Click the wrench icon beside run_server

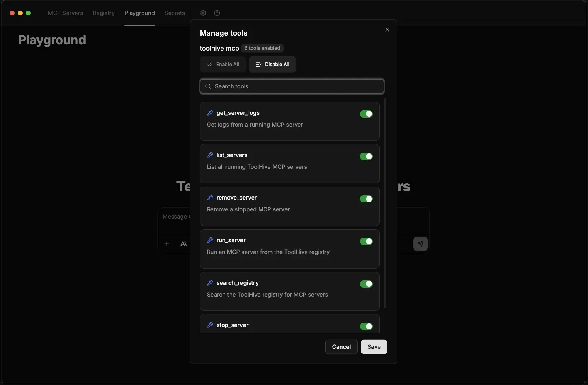[210, 240]
